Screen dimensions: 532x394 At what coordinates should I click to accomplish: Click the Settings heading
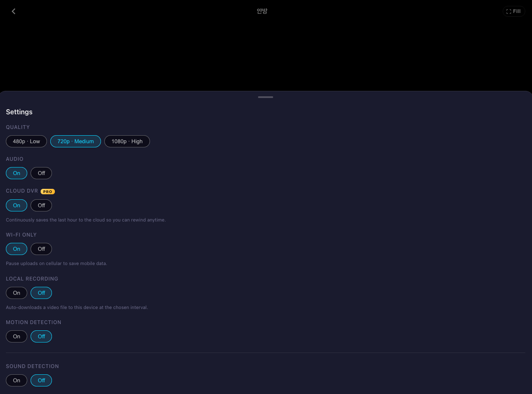[x=19, y=112]
